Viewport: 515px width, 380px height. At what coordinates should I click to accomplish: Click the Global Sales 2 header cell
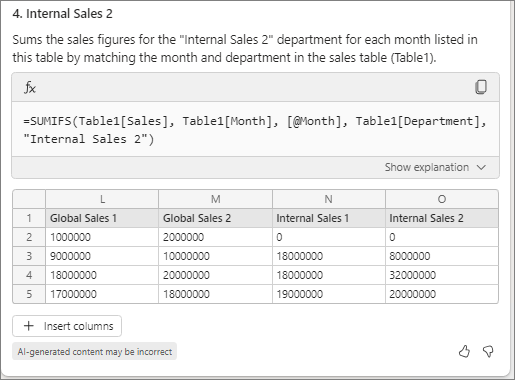tap(215, 218)
